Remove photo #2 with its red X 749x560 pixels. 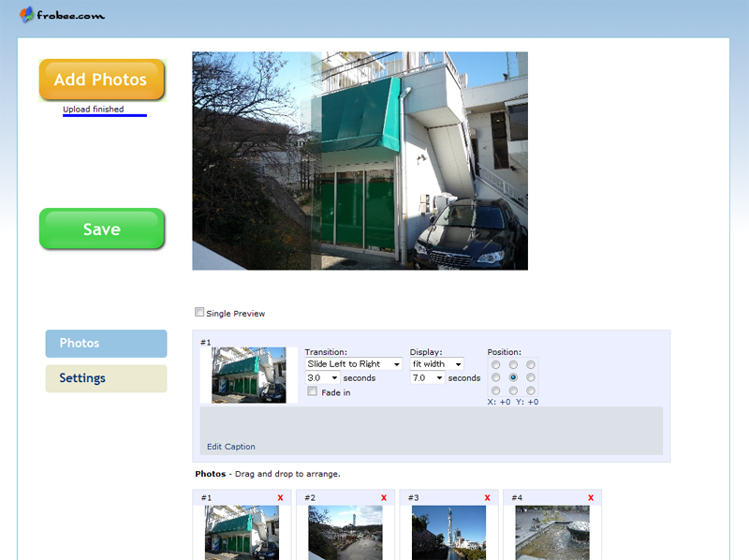coord(384,498)
